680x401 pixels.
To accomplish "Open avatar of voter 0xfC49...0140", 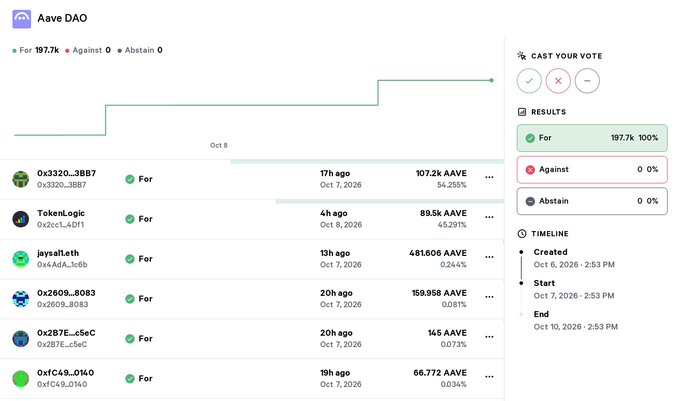I will [20, 378].
